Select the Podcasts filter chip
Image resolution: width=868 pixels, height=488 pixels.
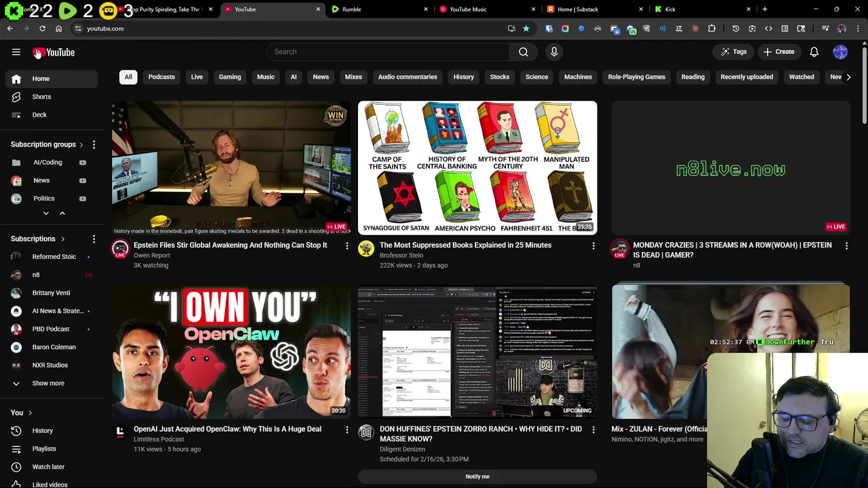pos(161,77)
